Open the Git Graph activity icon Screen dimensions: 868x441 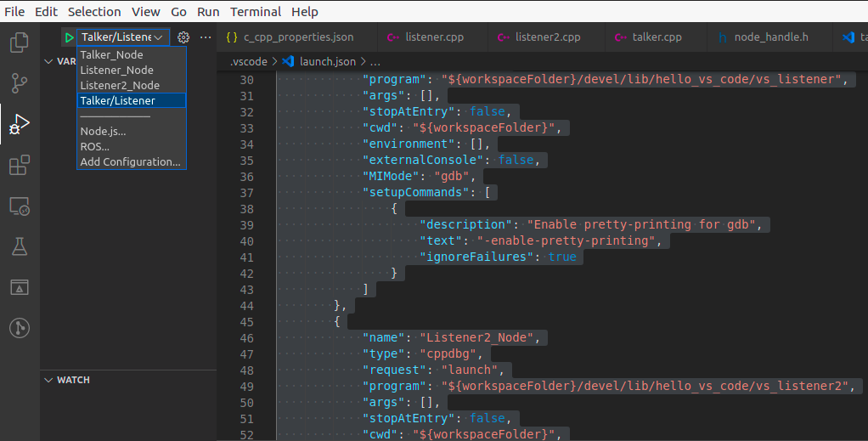coord(20,328)
